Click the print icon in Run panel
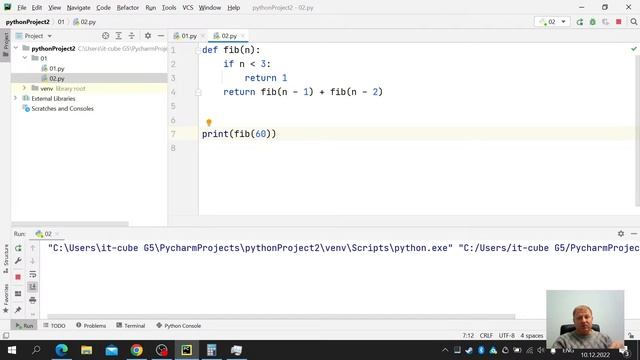The height and width of the screenshot is (360, 640). point(33,300)
